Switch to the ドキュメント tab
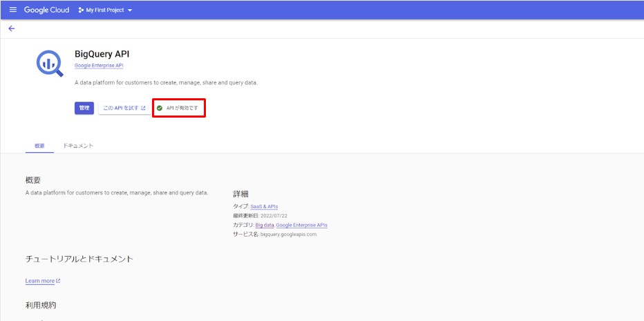 (x=78, y=146)
